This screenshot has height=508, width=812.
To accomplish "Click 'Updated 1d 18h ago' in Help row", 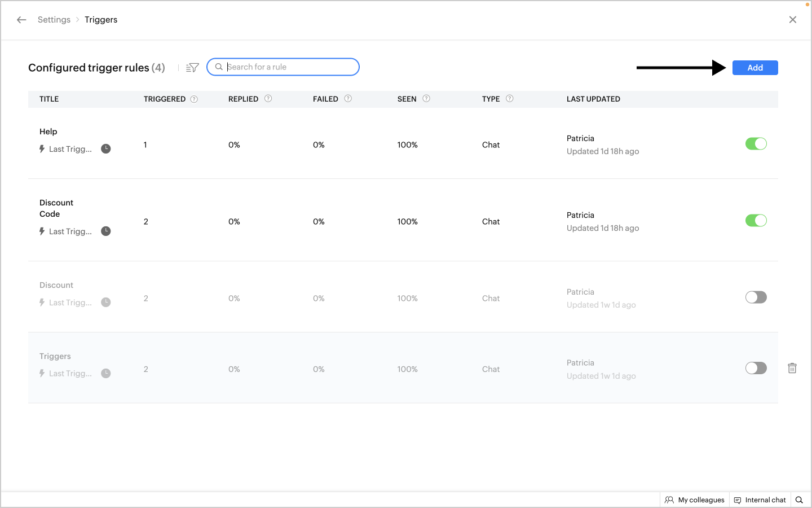I will [x=603, y=151].
